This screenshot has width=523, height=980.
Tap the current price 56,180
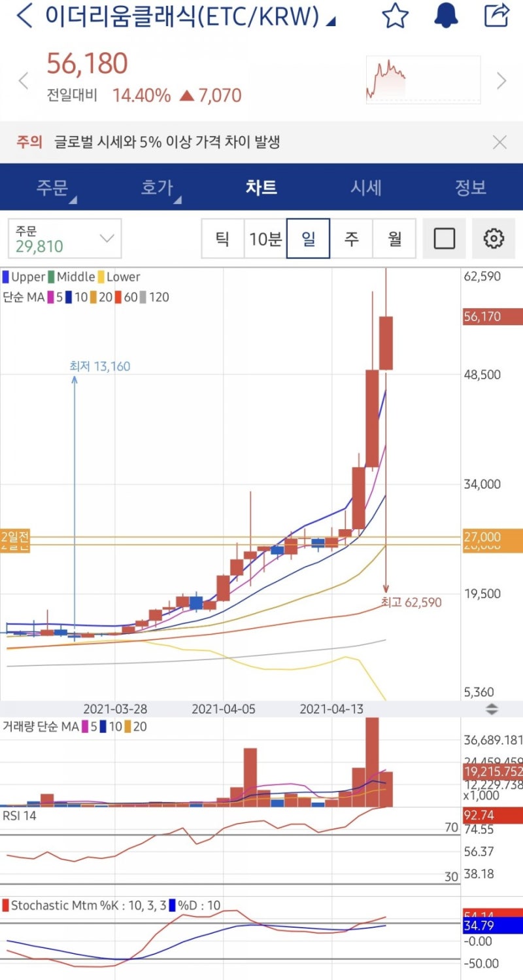click(x=87, y=64)
